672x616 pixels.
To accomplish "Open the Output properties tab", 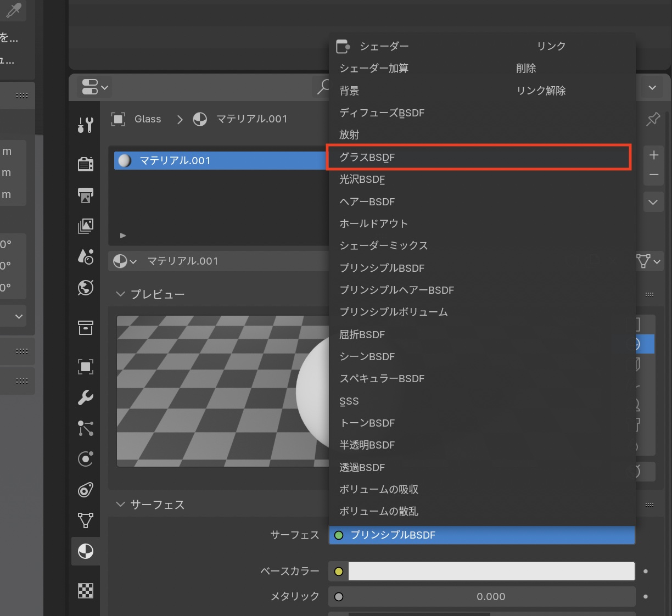I will click(86, 195).
